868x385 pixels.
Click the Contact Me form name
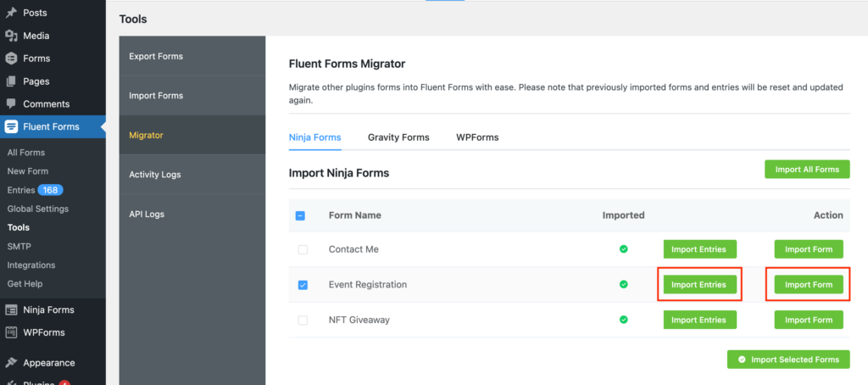(353, 249)
